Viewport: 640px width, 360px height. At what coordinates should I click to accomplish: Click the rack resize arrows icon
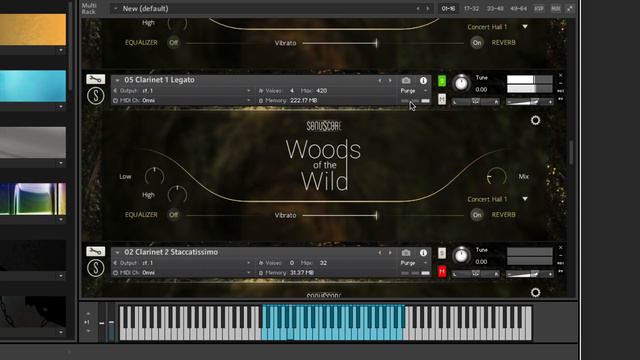click(x=570, y=8)
